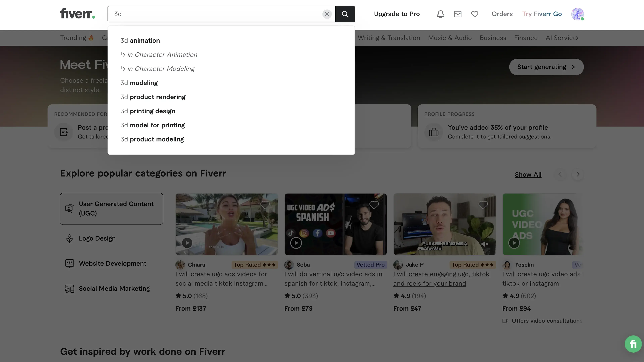Open the messages envelope icon

pos(458,14)
